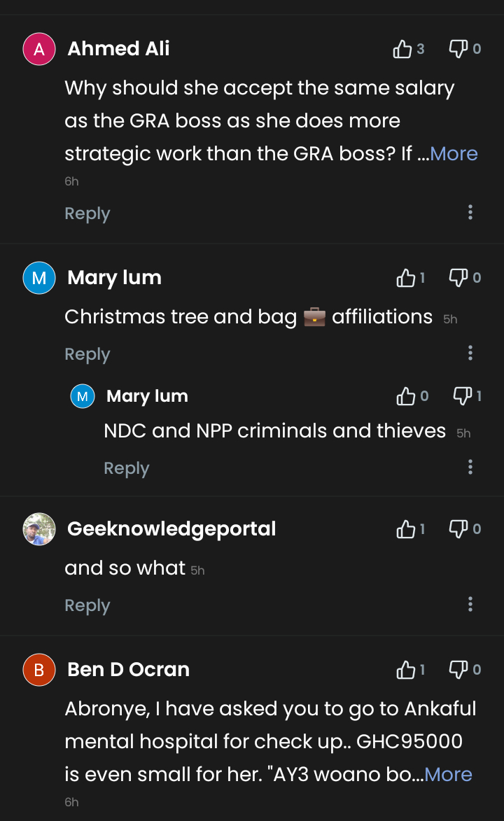Reply to Mary lum's nested NDC comment
The width and height of the screenshot is (504, 821).
pyautogui.click(x=127, y=468)
